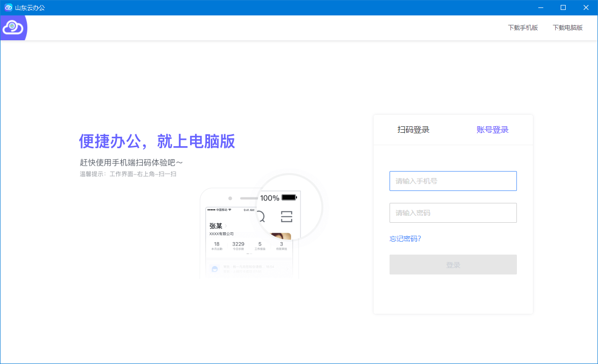Expand the 张某 profile chevron

click(226, 226)
